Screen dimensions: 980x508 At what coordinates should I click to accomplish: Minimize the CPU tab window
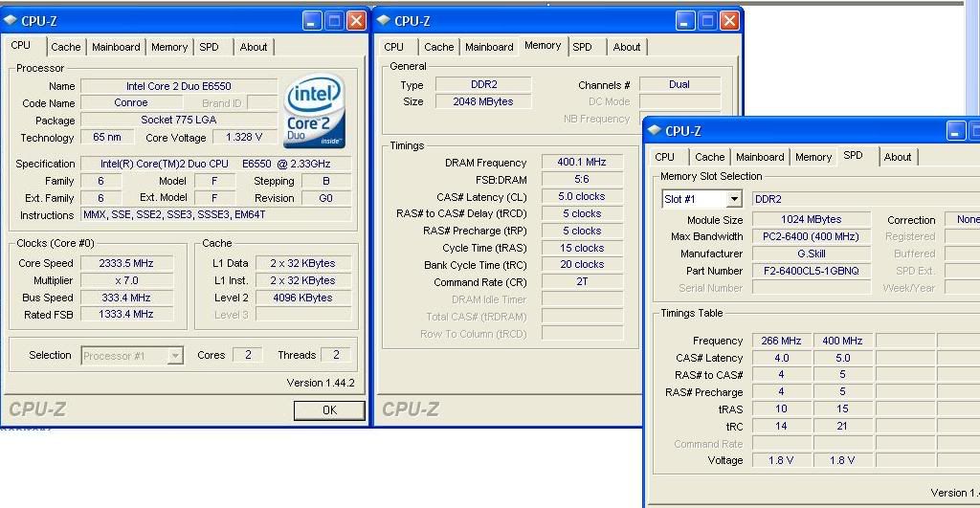click(313, 21)
